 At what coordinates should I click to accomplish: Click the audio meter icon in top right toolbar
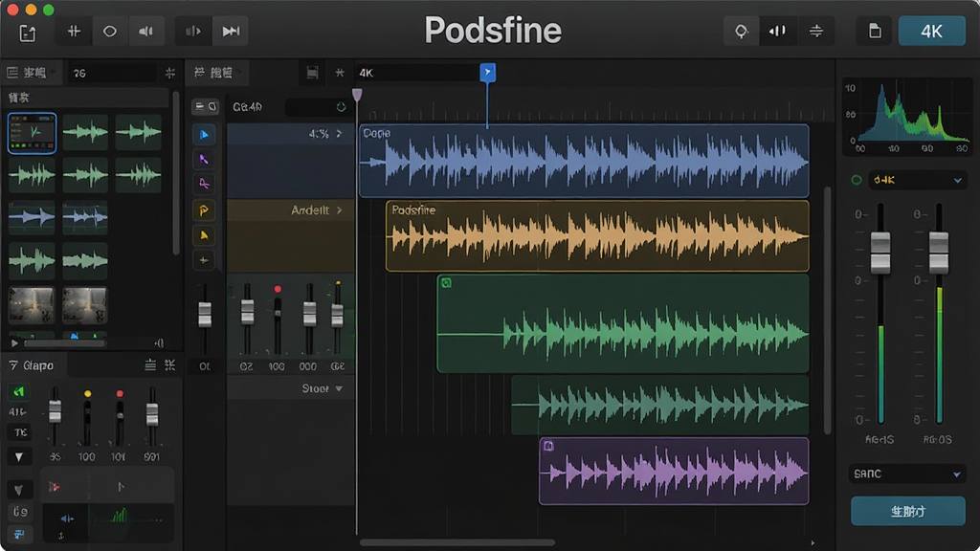coord(777,32)
